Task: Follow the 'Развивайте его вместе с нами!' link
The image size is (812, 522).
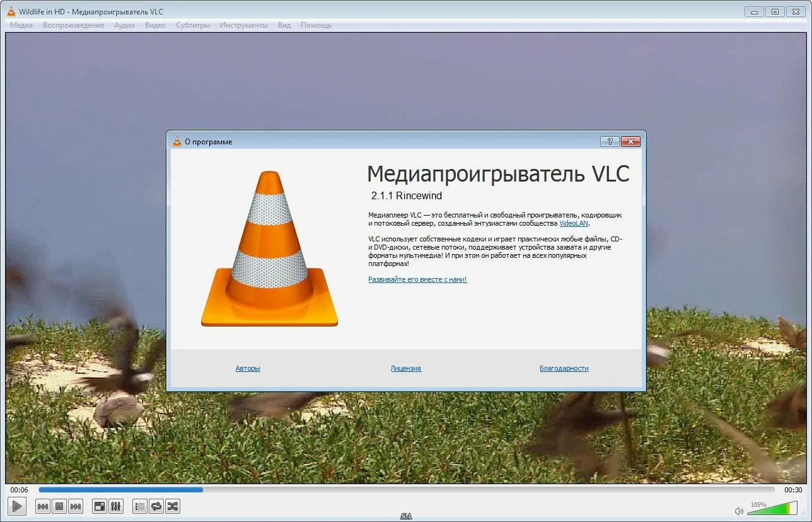Action: (x=417, y=279)
